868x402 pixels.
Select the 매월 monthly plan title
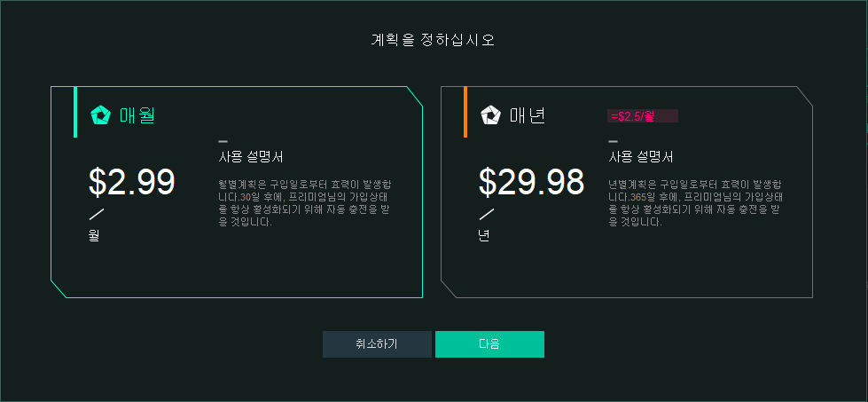tap(137, 115)
